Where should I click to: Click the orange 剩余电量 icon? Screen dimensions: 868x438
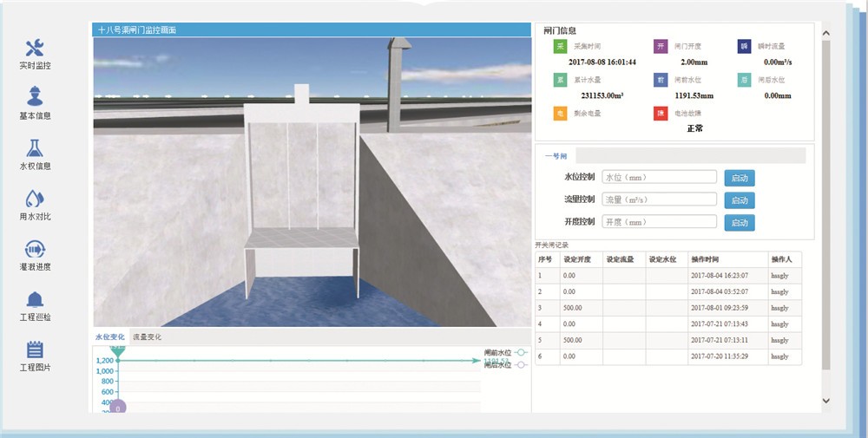(560, 113)
